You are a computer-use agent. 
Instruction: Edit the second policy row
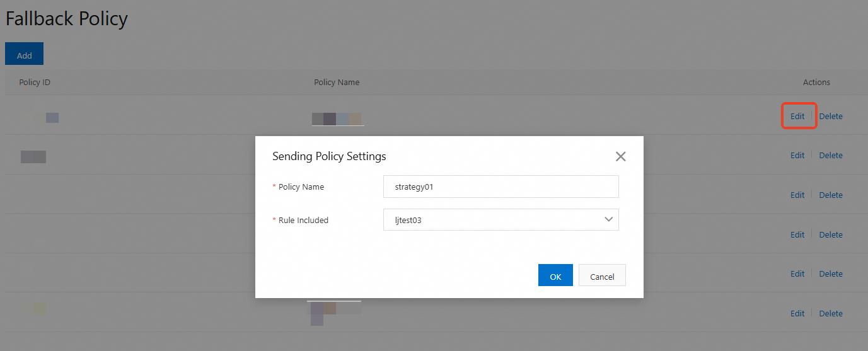(x=797, y=155)
